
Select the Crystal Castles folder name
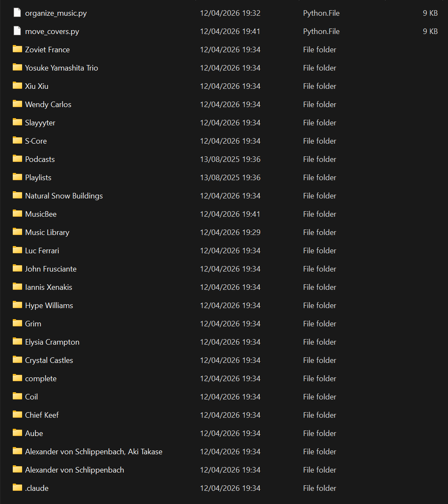coord(49,360)
